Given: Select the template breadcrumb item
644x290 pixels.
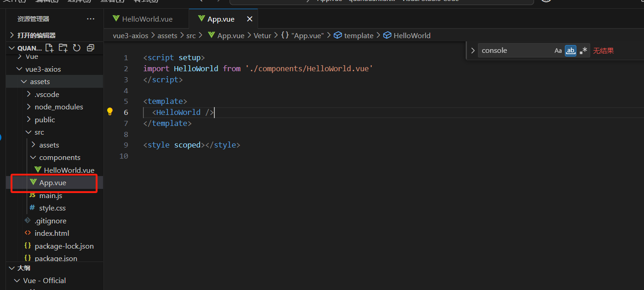Looking at the screenshot, I should [x=358, y=35].
